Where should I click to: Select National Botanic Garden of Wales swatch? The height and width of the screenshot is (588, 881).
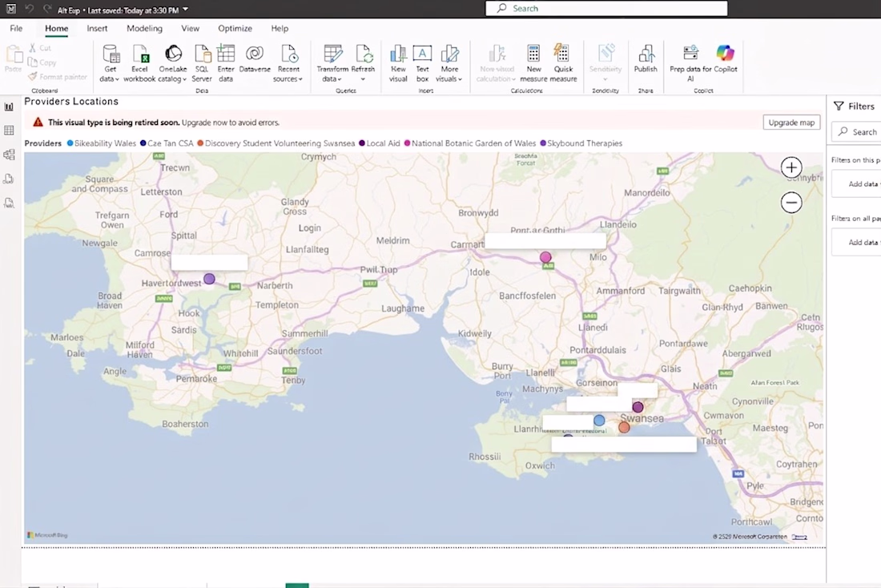408,143
